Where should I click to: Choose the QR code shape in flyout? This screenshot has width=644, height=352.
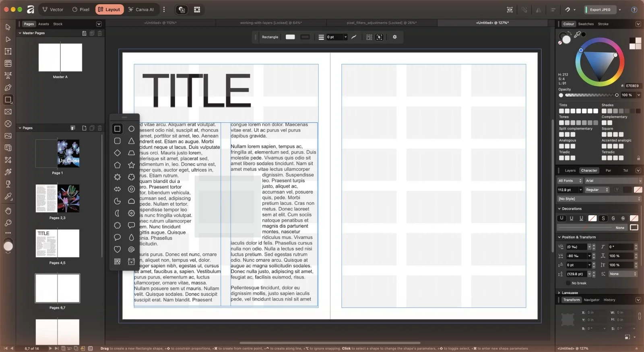click(x=117, y=261)
